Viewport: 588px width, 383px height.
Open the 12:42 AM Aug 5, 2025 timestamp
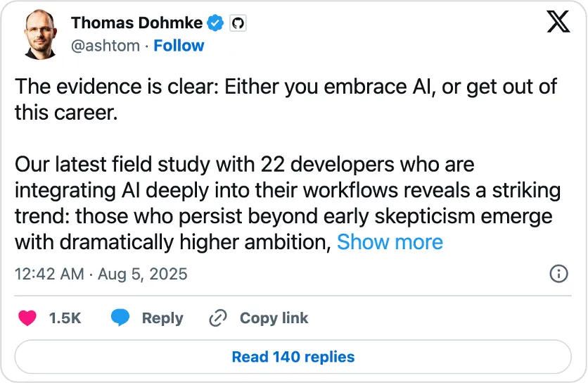pos(101,274)
